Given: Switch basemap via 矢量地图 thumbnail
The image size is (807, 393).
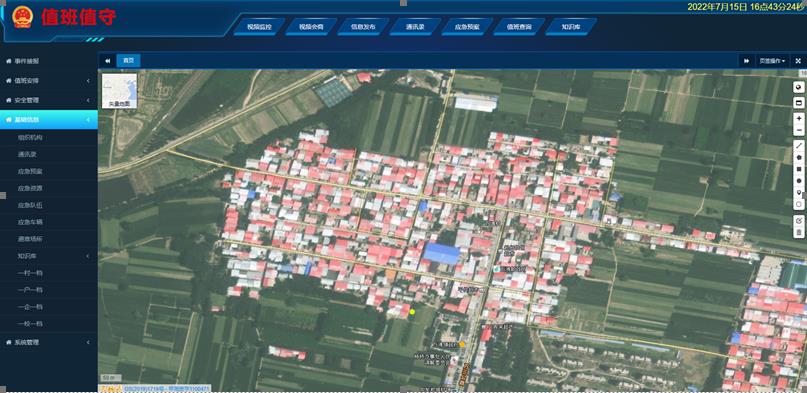Looking at the screenshot, I should (119, 91).
